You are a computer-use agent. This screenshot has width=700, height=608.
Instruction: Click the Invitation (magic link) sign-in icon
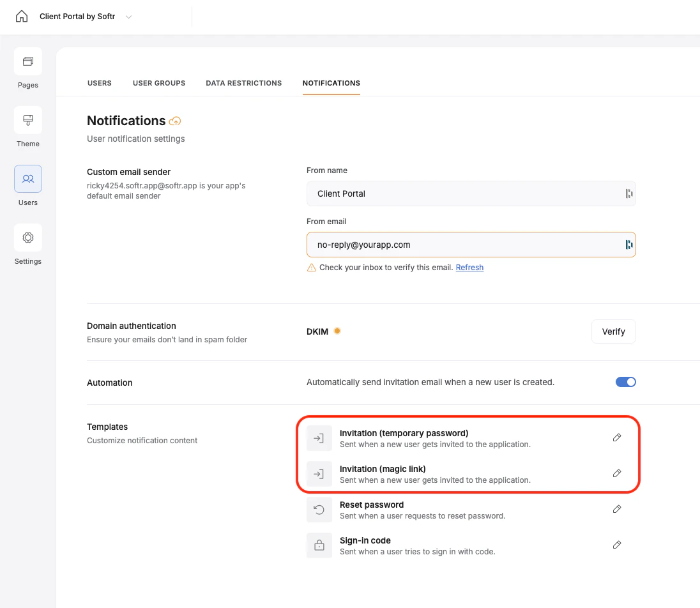click(319, 474)
